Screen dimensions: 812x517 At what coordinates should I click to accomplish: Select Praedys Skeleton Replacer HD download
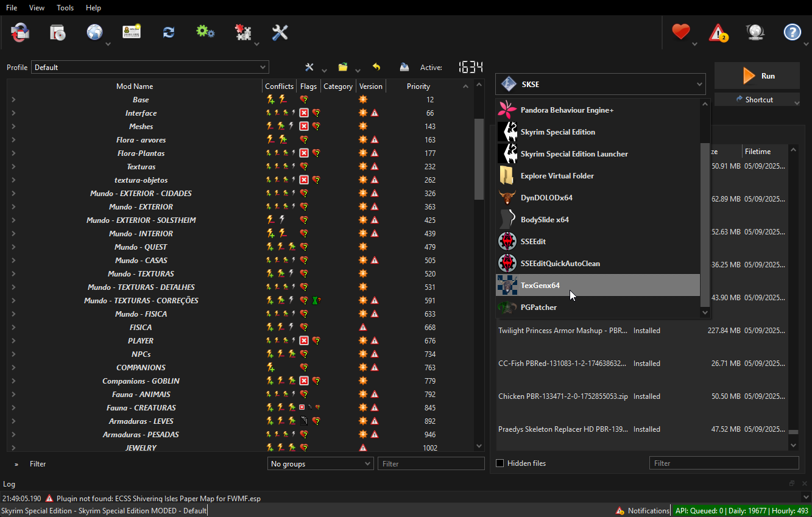pyautogui.click(x=641, y=429)
